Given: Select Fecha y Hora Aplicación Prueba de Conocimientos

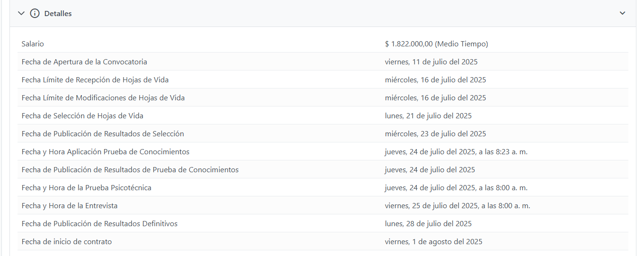Looking at the screenshot, I should point(106,152).
